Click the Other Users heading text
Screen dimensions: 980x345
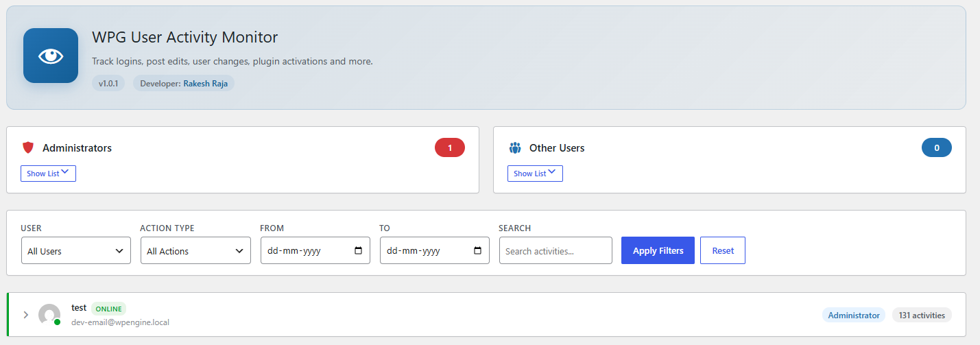(x=557, y=147)
